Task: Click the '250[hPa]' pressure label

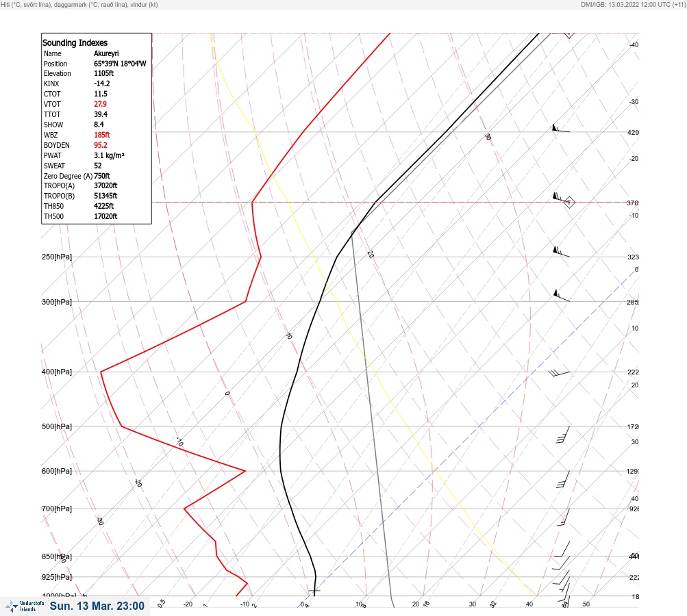Action: click(57, 257)
